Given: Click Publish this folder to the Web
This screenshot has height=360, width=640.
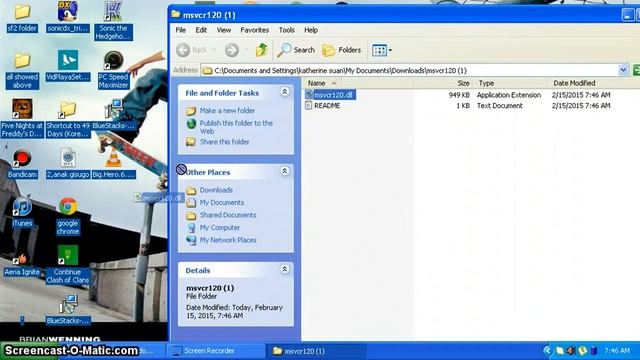Looking at the screenshot, I should click(x=236, y=127).
